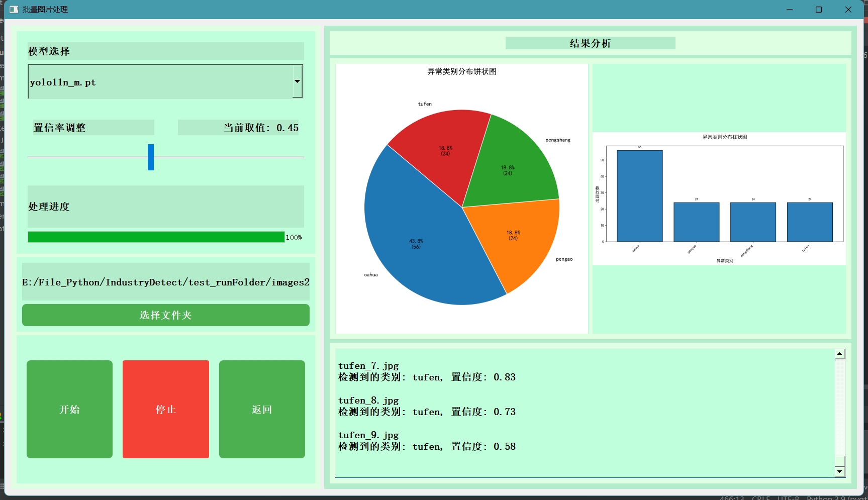Click the pengao label beside the pie chart
868x500 pixels.
click(564, 259)
